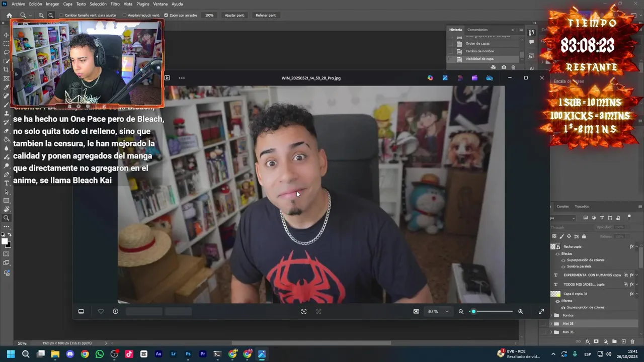This screenshot has width=644, height=362.
Task: Open the Edición menu
Action: [35, 4]
